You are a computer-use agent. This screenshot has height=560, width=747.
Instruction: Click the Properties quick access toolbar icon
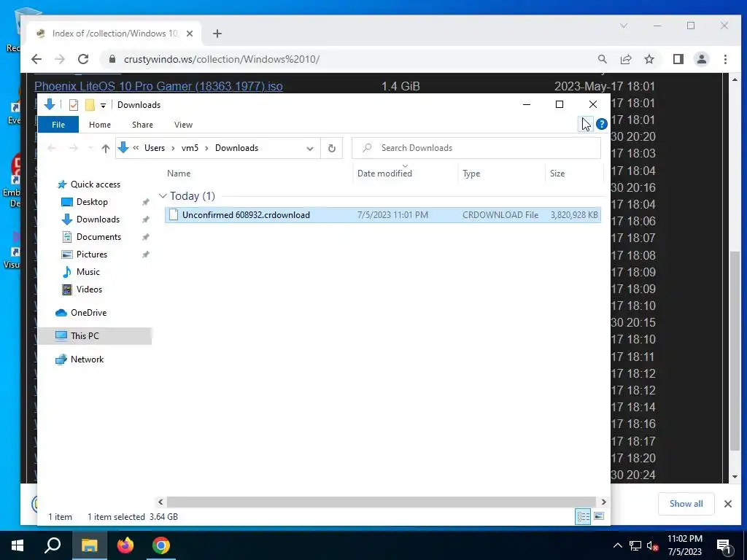(x=74, y=105)
